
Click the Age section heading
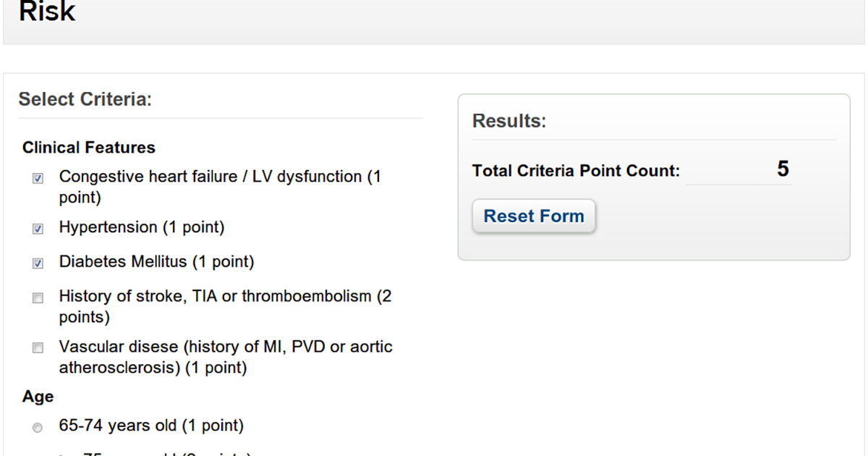(38, 397)
